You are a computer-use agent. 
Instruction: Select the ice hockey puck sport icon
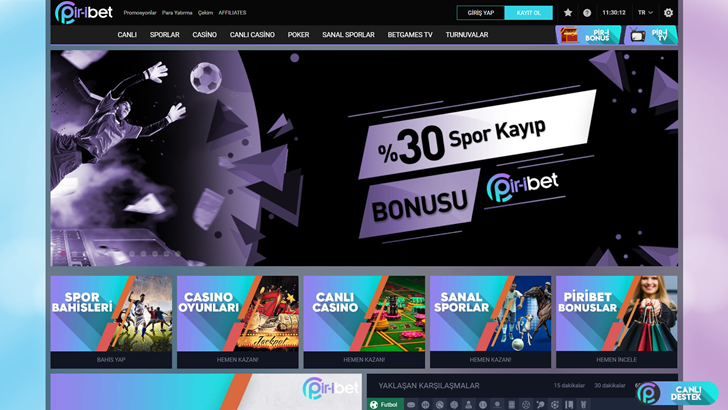tap(411, 405)
